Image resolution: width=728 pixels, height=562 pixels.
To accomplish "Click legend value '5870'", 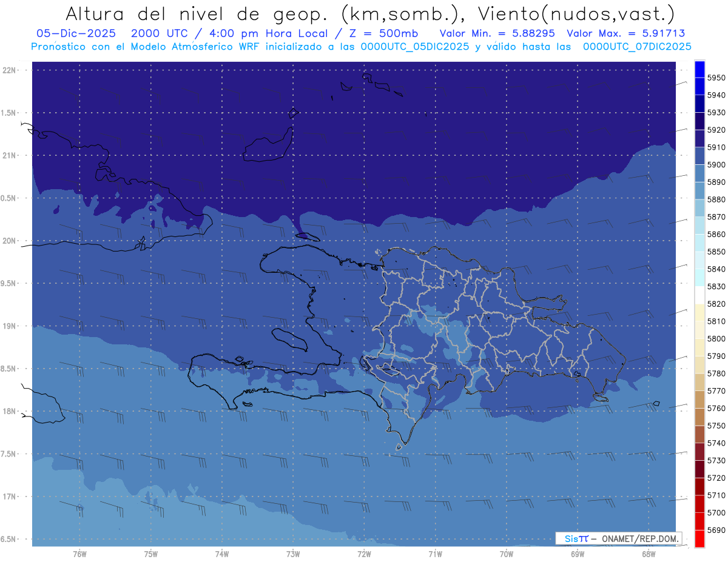I will (x=716, y=217).
